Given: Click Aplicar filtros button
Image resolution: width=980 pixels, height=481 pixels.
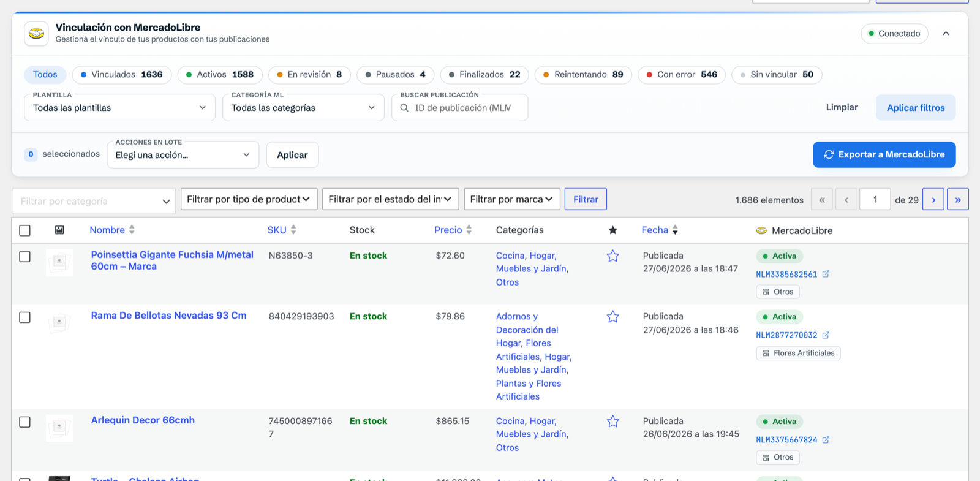Looking at the screenshot, I should coord(916,108).
